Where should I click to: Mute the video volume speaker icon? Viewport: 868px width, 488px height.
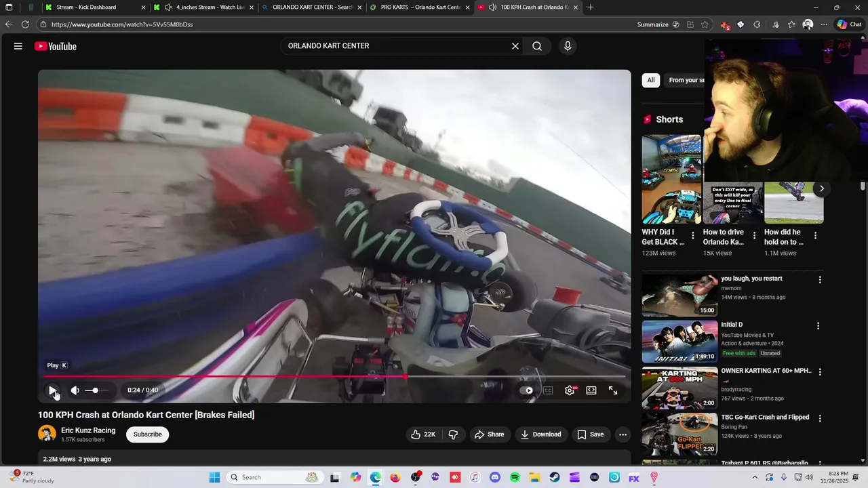[x=75, y=390]
